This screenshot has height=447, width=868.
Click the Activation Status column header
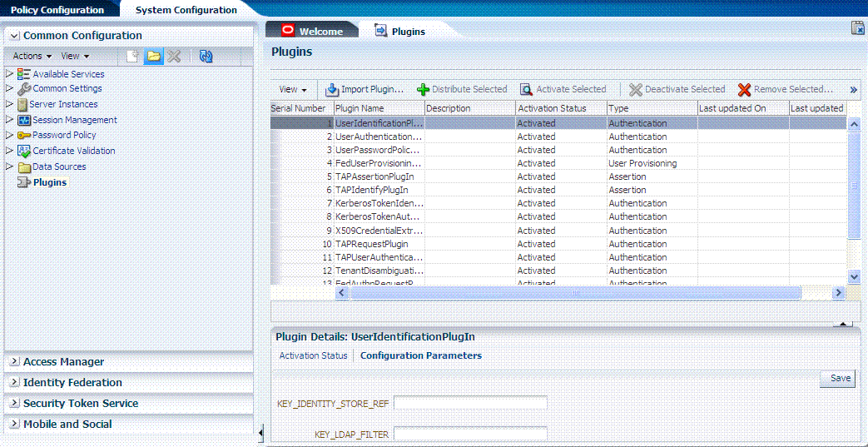coord(561,108)
